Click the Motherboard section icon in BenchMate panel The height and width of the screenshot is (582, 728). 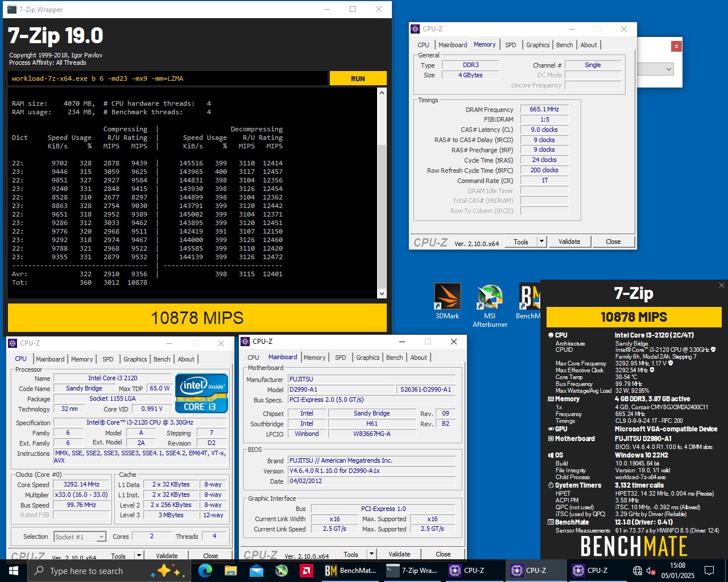point(551,439)
